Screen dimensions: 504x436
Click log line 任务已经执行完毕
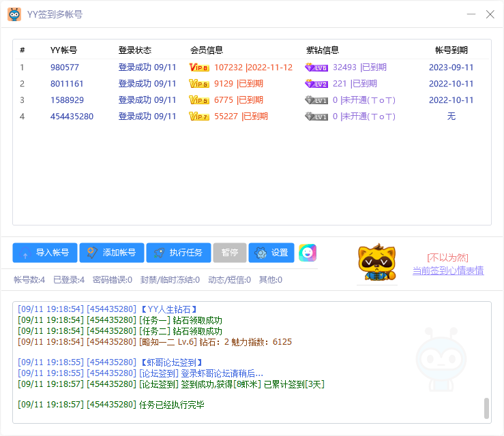[111, 405]
